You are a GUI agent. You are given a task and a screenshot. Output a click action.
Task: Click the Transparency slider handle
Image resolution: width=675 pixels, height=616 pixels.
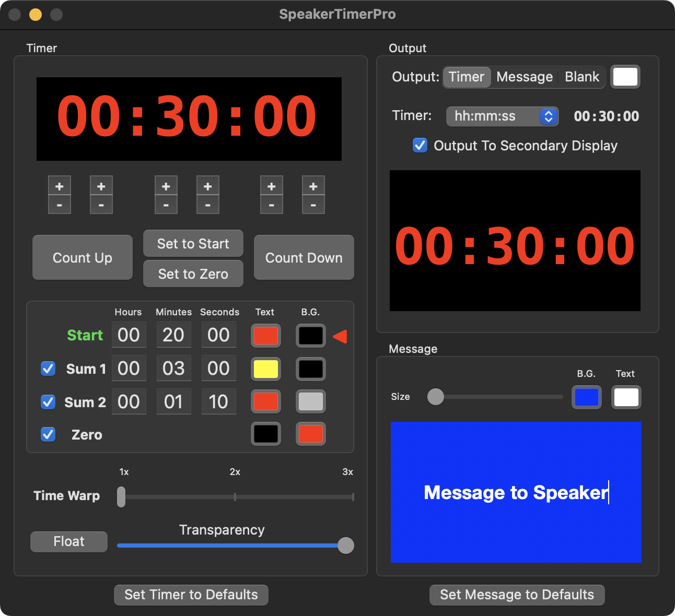(345, 546)
